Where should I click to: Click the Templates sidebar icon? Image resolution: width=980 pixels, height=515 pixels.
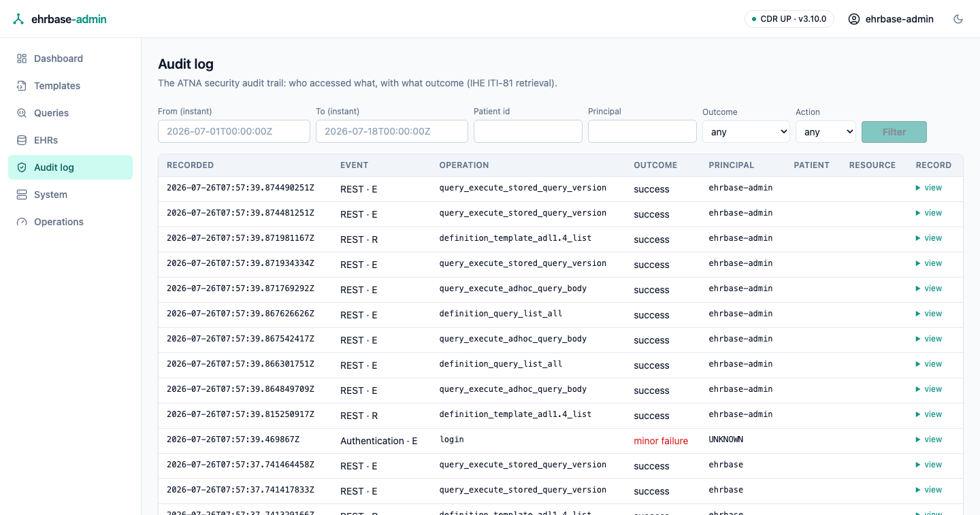coord(22,86)
